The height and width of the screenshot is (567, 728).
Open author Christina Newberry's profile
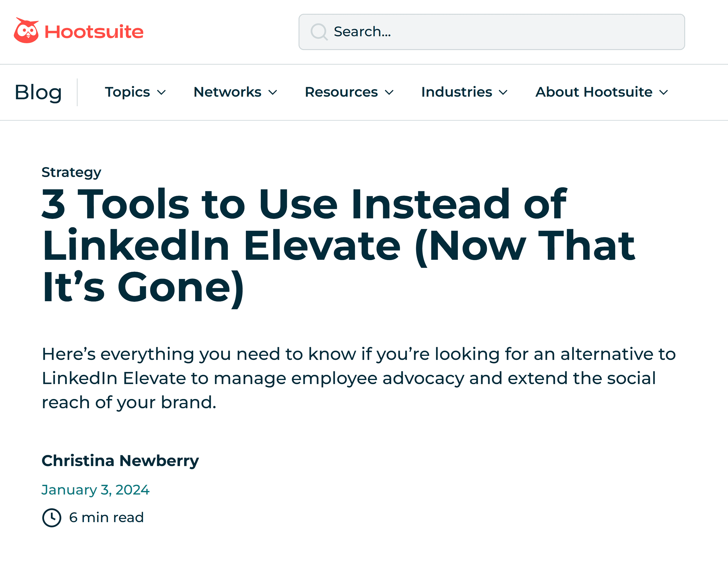(x=120, y=461)
